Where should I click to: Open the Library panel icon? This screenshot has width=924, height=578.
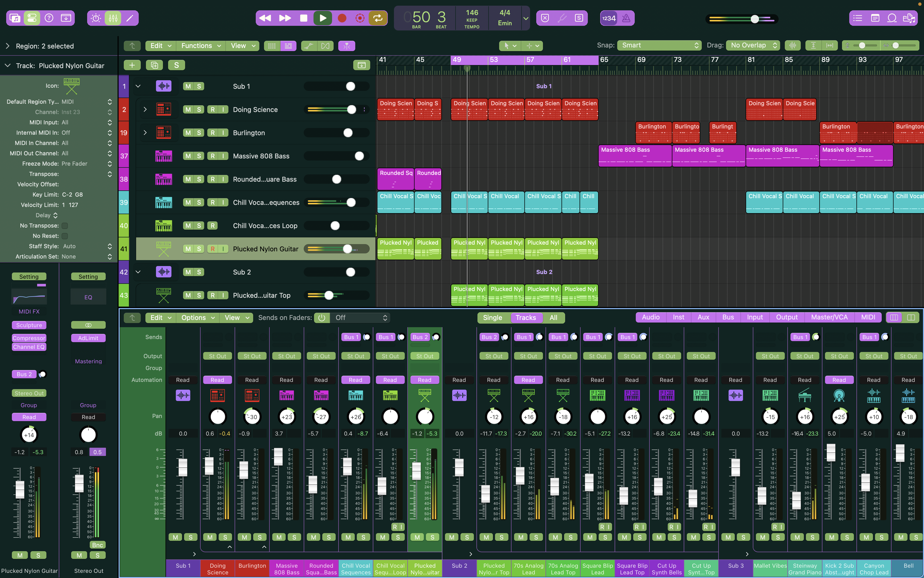pyautogui.click(x=15, y=18)
